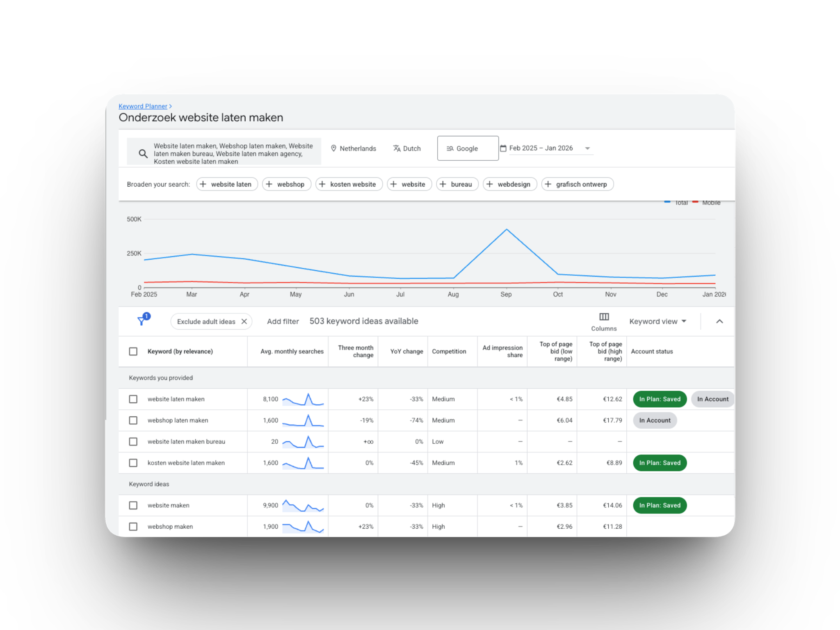Open 'In Plan: Saved' for website laten maken
The width and height of the screenshot is (840, 630).
[660, 399]
